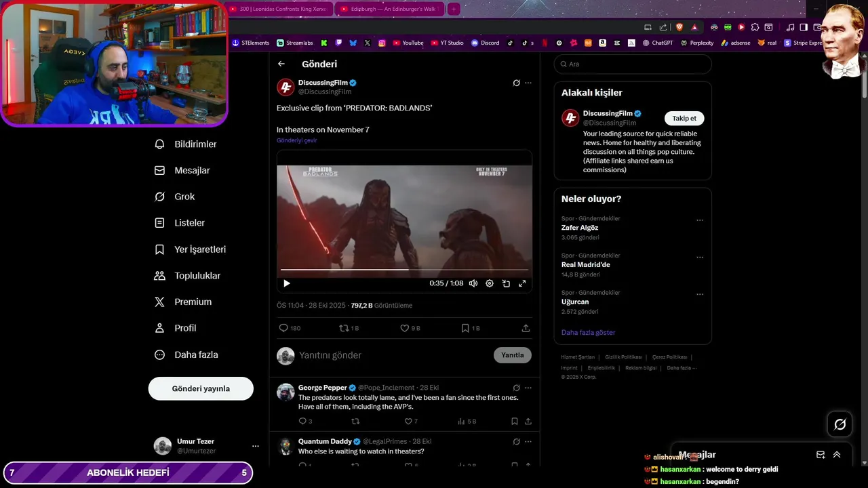Viewport: 868px width, 488px height.
Task: Open ChatGPT bookmark
Action: point(658,43)
